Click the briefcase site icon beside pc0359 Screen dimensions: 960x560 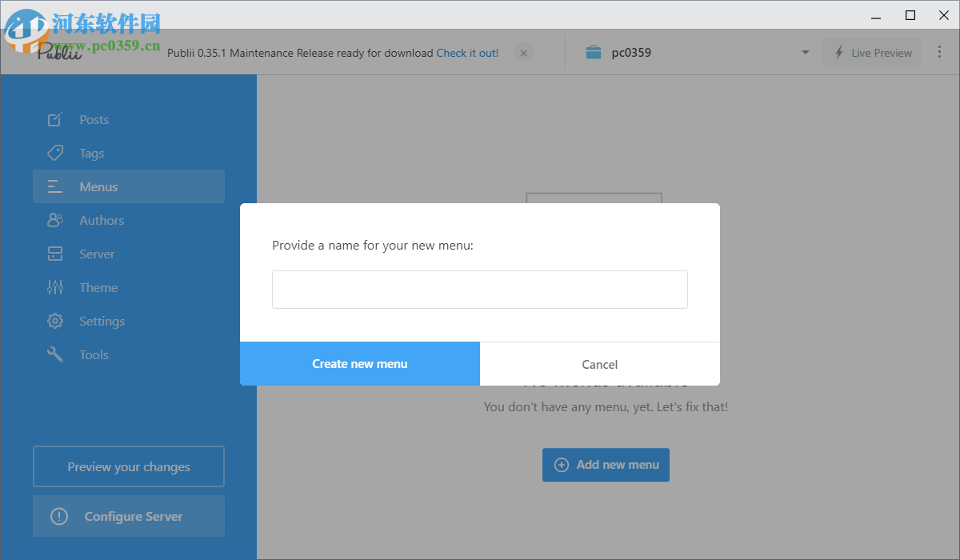(x=593, y=53)
